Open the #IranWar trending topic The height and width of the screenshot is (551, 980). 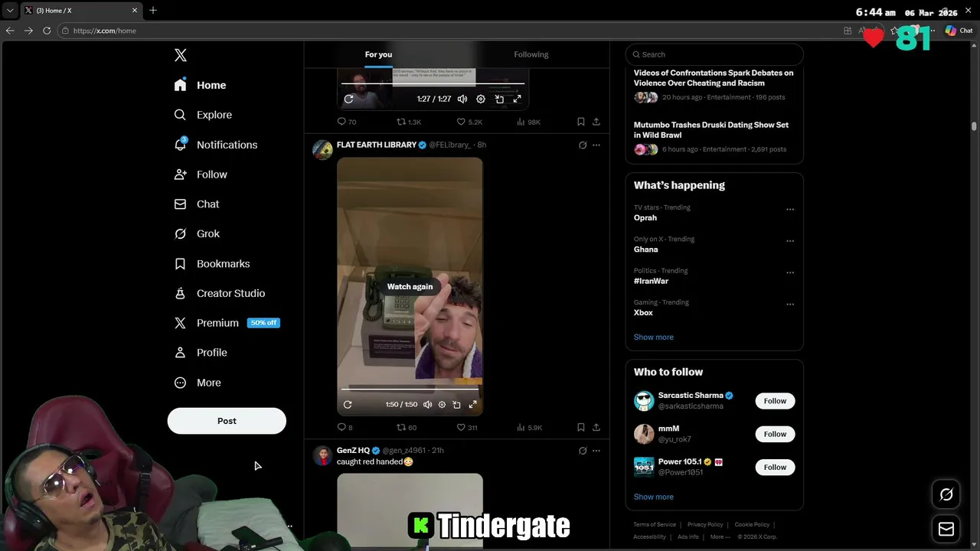tap(651, 281)
